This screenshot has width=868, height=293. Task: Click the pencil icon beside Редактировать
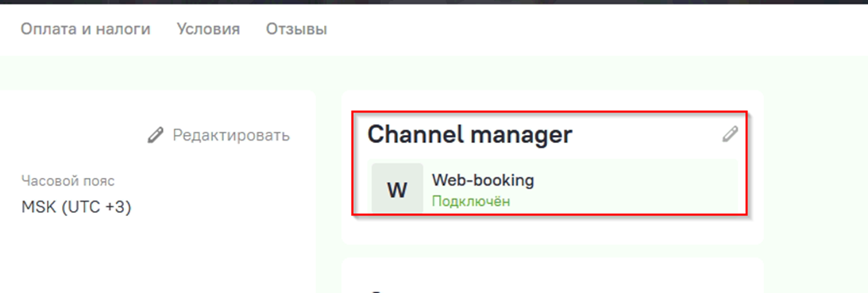click(156, 135)
